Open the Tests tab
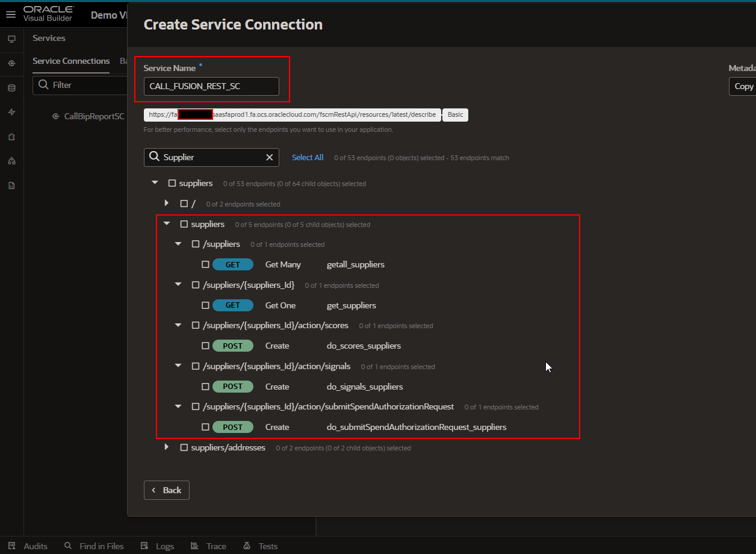756x554 pixels. tap(261, 546)
